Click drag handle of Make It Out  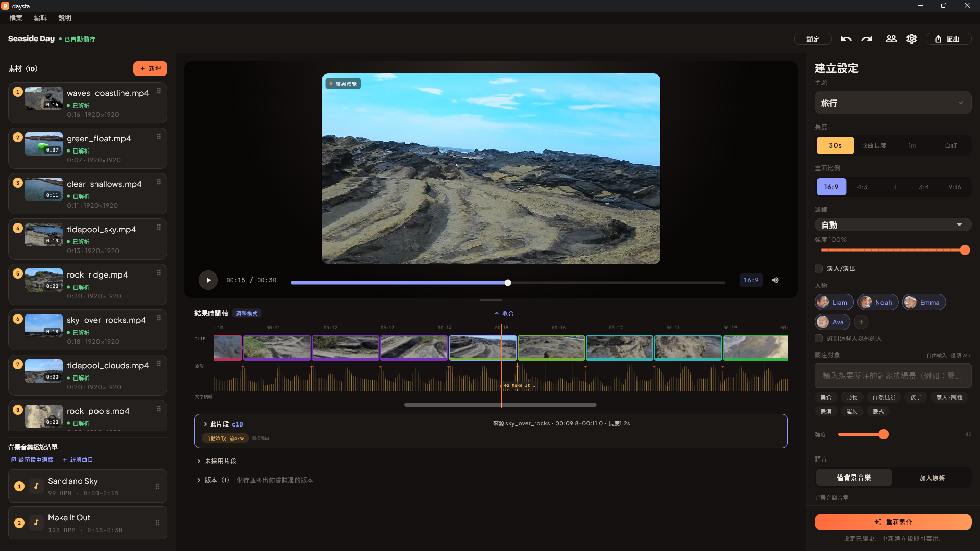pyautogui.click(x=157, y=523)
